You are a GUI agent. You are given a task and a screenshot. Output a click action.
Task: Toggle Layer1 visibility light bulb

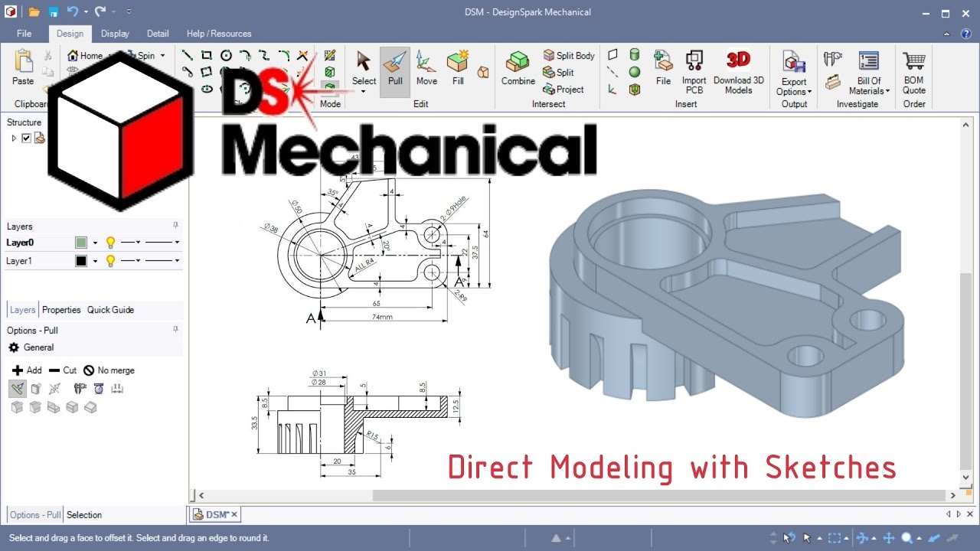[110, 261]
